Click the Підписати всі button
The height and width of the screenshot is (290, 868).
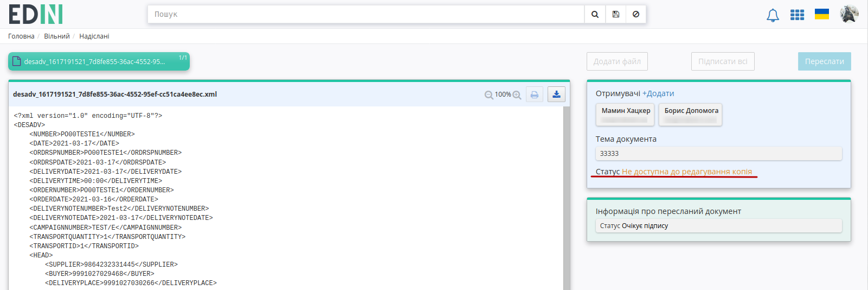point(723,61)
